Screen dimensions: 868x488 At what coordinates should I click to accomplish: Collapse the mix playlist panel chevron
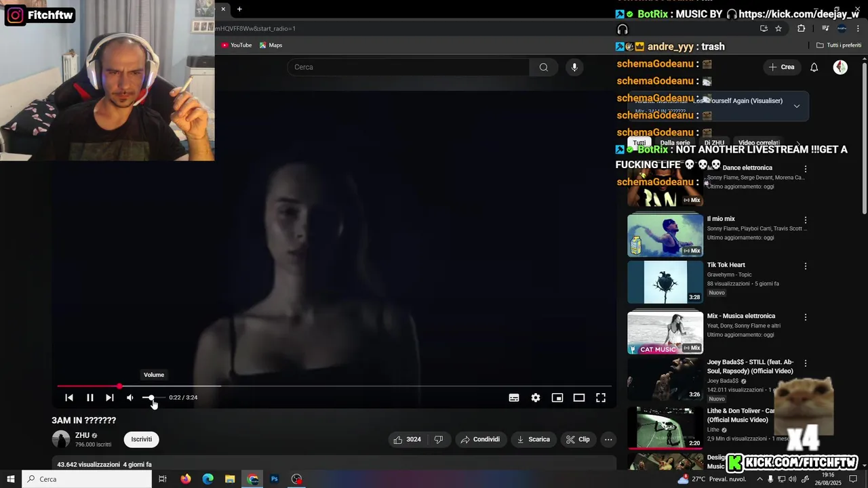point(797,106)
